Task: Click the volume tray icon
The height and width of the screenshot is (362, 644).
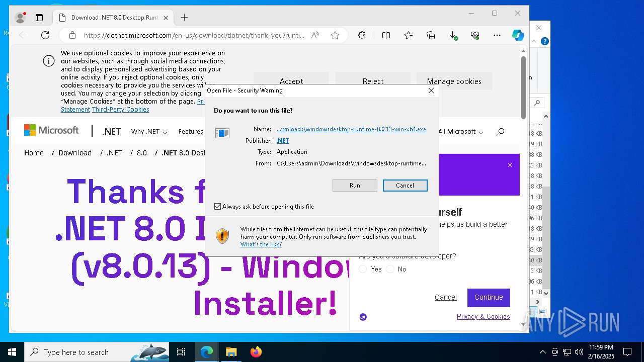Action: point(579,352)
